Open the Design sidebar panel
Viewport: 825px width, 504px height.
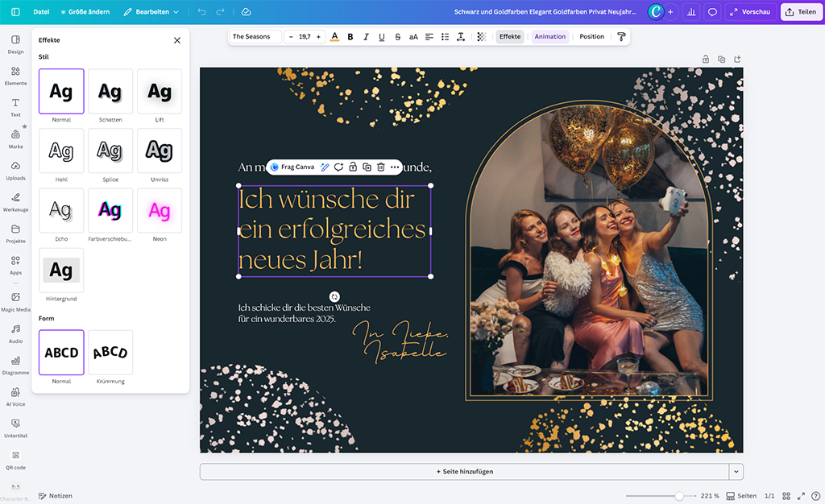click(x=16, y=44)
